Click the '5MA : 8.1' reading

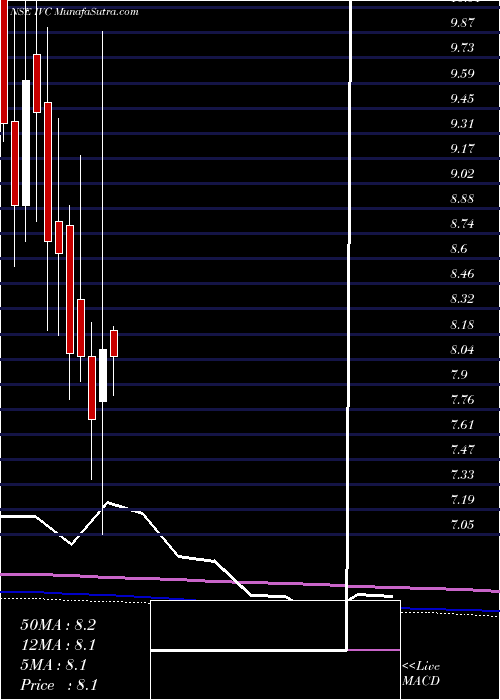(54, 666)
